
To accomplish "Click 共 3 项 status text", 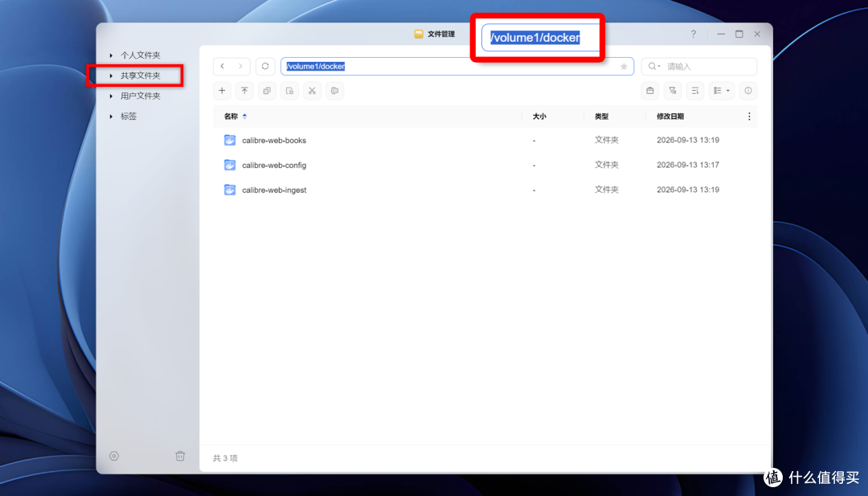I will coord(225,458).
